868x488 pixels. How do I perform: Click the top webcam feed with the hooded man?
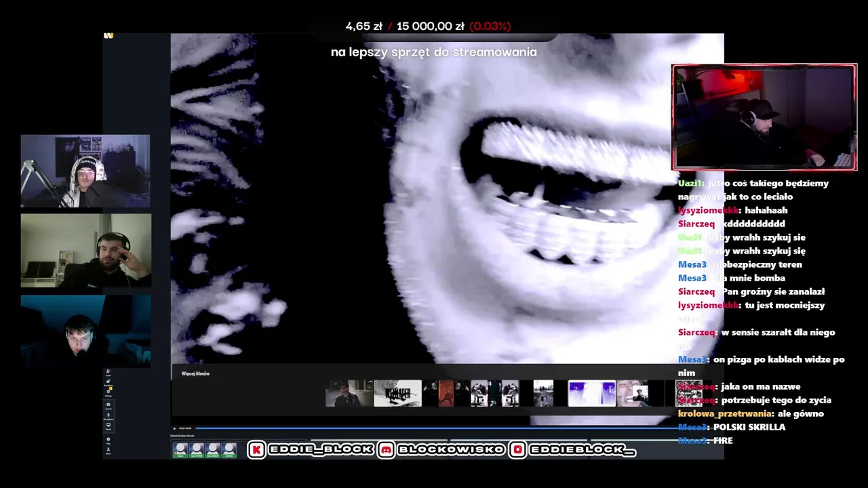pos(85,171)
